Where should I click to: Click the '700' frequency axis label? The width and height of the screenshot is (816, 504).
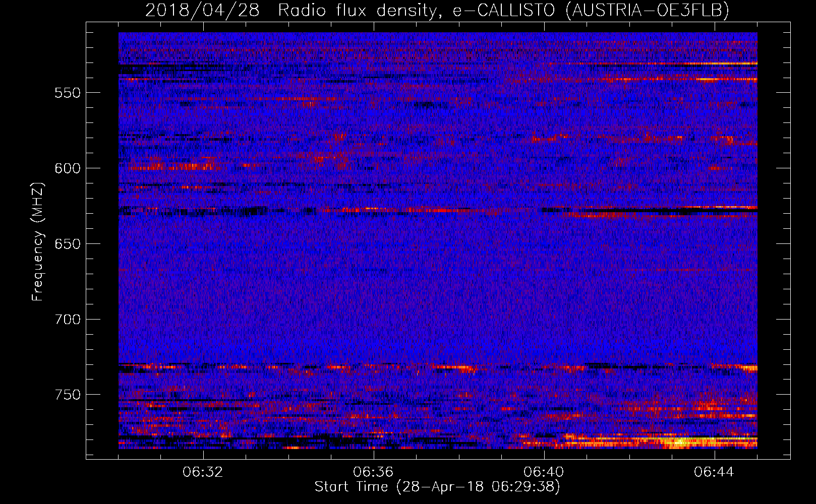click(68, 320)
